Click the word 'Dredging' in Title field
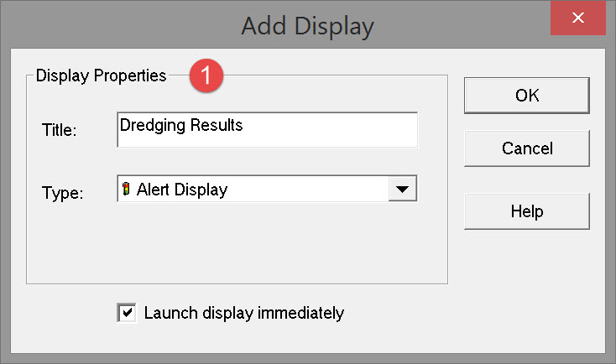The width and height of the screenshot is (616, 364). (x=153, y=126)
